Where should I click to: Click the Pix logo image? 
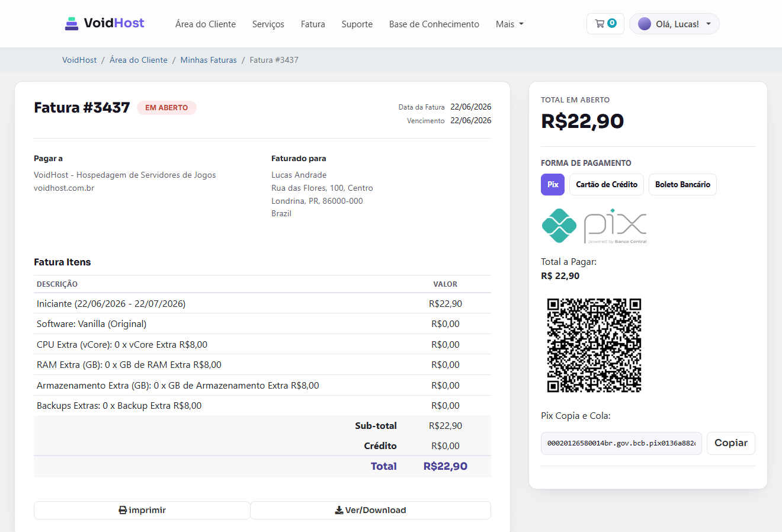[594, 226]
